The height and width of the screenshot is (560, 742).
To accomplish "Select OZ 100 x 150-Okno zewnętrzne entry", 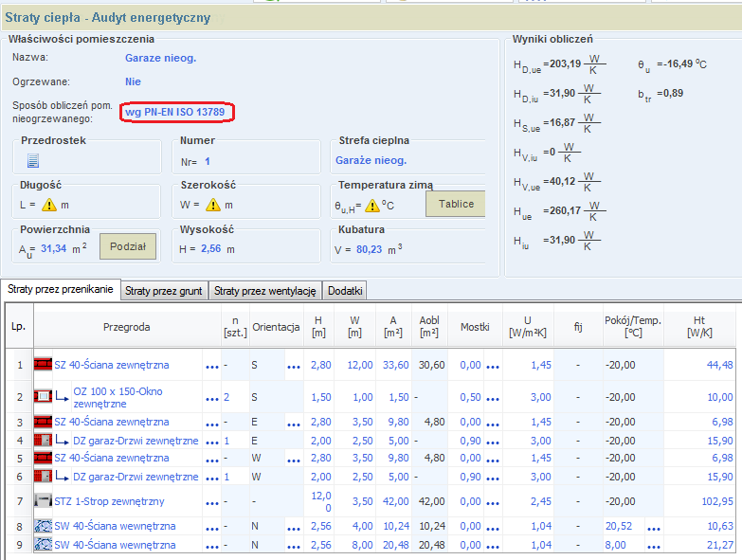I will 118,397.
